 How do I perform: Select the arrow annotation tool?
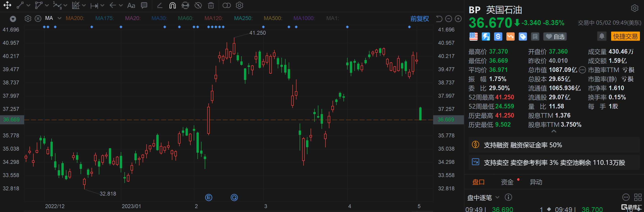point(113,5)
